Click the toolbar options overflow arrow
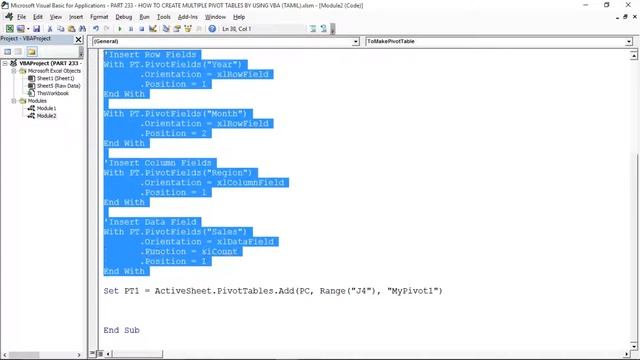This screenshot has height=360, width=640. [x=333, y=29]
